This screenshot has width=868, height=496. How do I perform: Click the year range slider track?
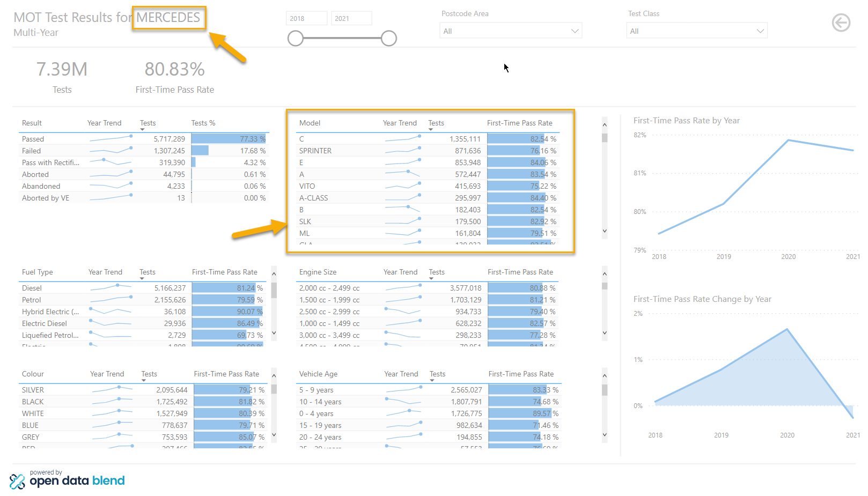coord(342,38)
